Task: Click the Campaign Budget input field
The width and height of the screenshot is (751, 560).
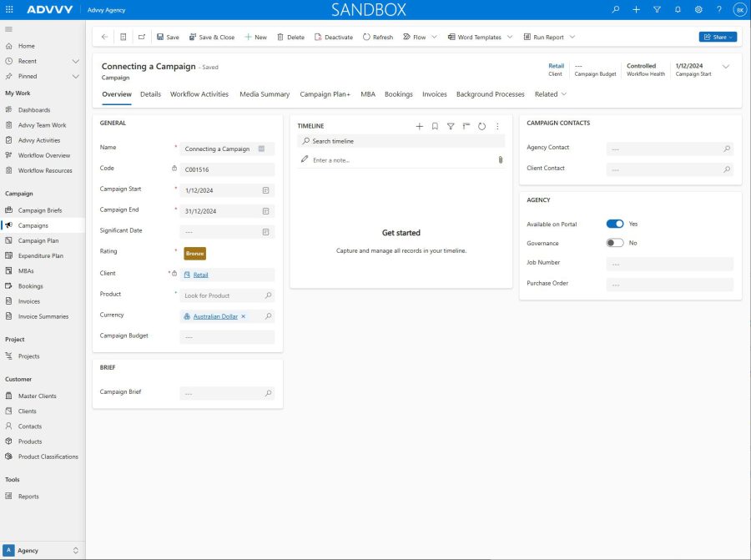Action: (x=226, y=337)
